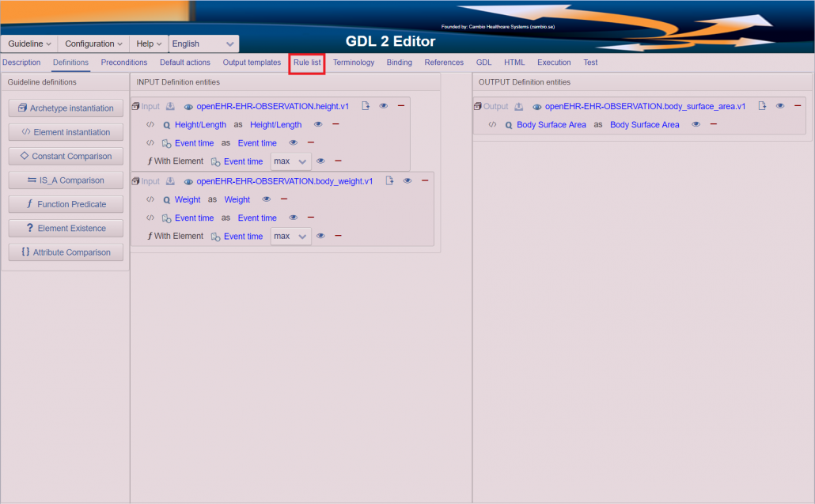This screenshot has height=504, width=815.
Task: Remove the height.v1 input archetype via minus icon
Action: click(x=401, y=106)
